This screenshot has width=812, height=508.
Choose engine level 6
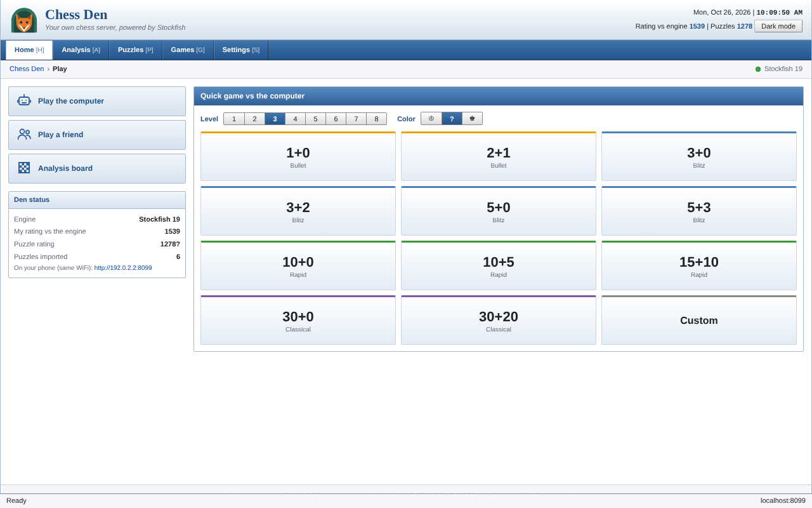tap(336, 119)
